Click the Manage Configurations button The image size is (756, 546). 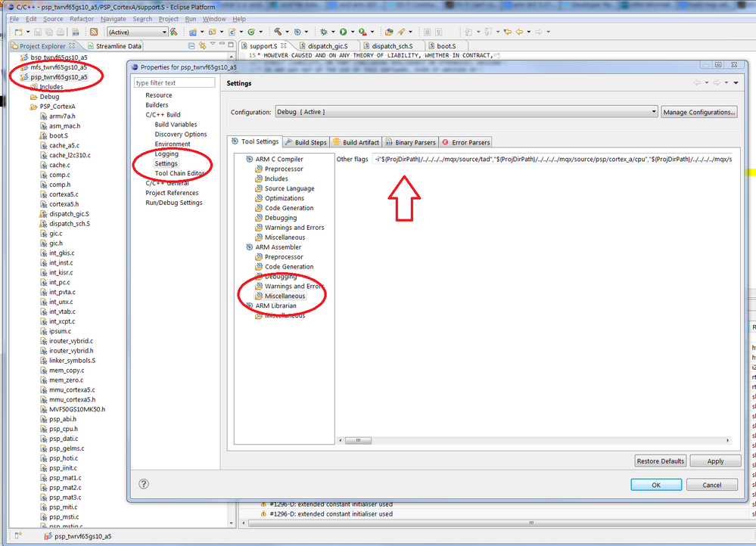698,110
